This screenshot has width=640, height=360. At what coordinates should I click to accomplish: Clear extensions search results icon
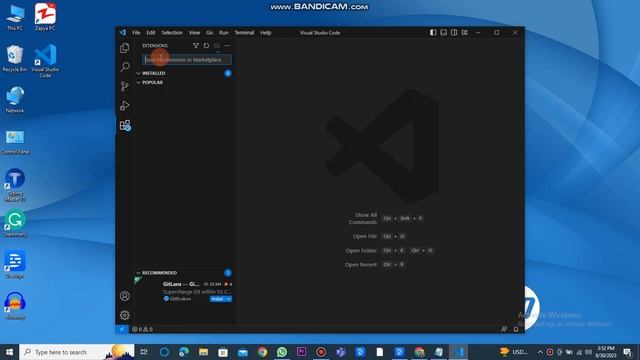click(217, 46)
